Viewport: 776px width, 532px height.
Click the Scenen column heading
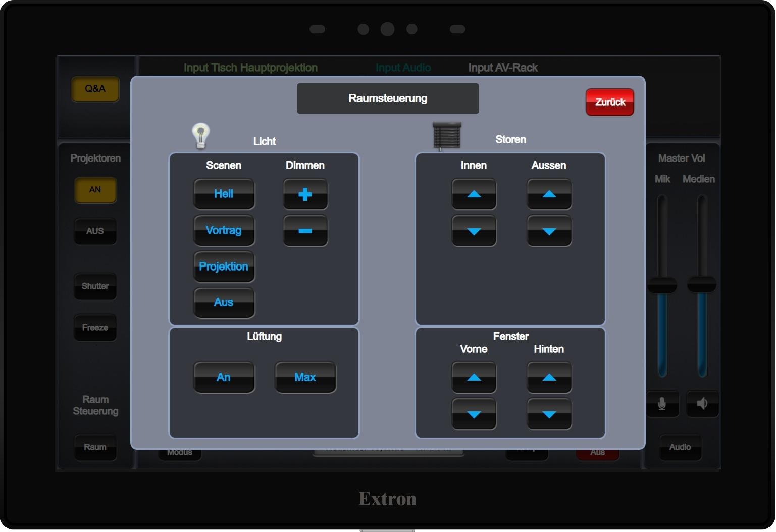(x=224, y=166)
